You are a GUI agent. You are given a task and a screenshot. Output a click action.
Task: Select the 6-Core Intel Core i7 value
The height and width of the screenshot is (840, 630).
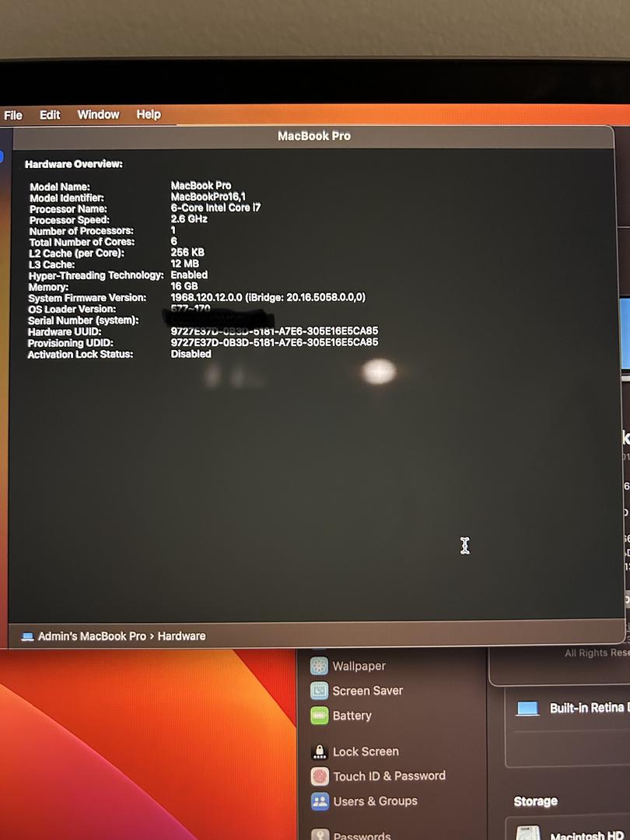coord(216,208)
